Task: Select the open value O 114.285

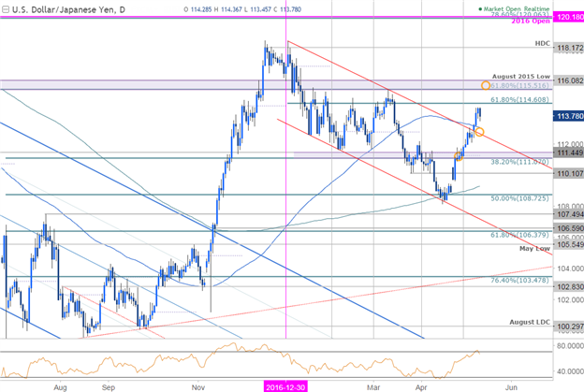Action: point(197,9)
